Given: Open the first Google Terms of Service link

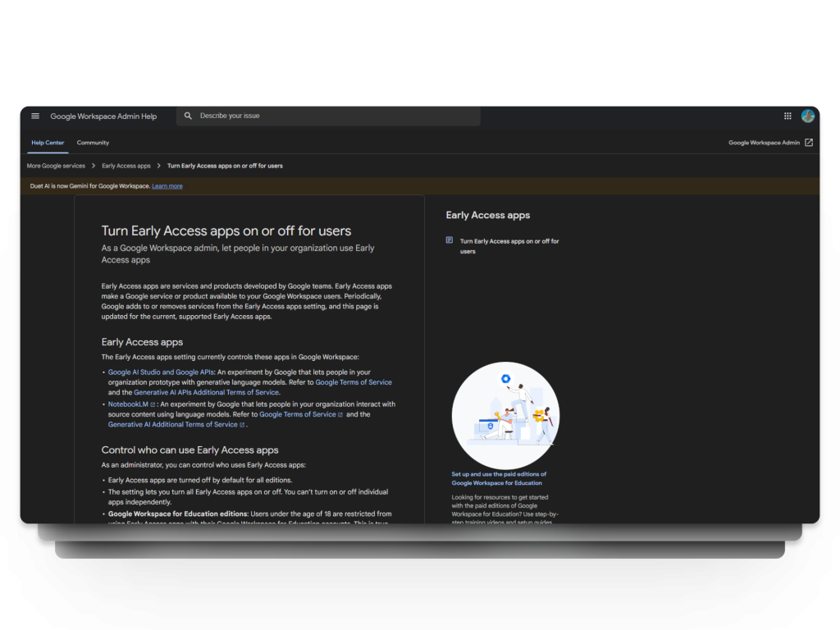Looking at the screenshot, I should click(x=354, y=382).
